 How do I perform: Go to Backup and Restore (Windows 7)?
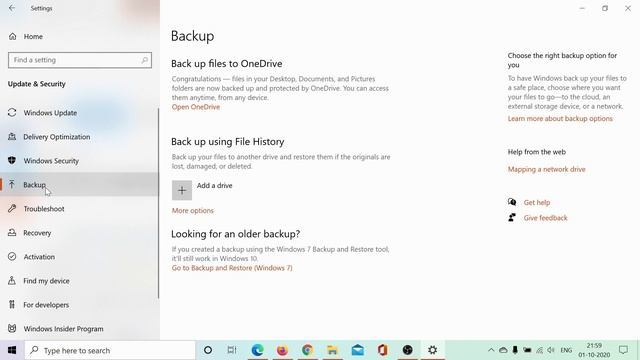(232, 268)
